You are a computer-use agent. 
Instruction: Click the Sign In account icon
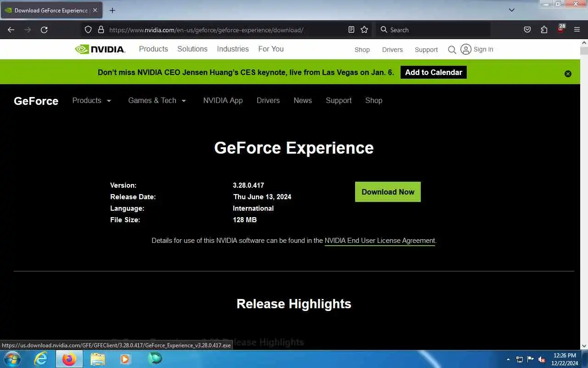pos(466,49)
